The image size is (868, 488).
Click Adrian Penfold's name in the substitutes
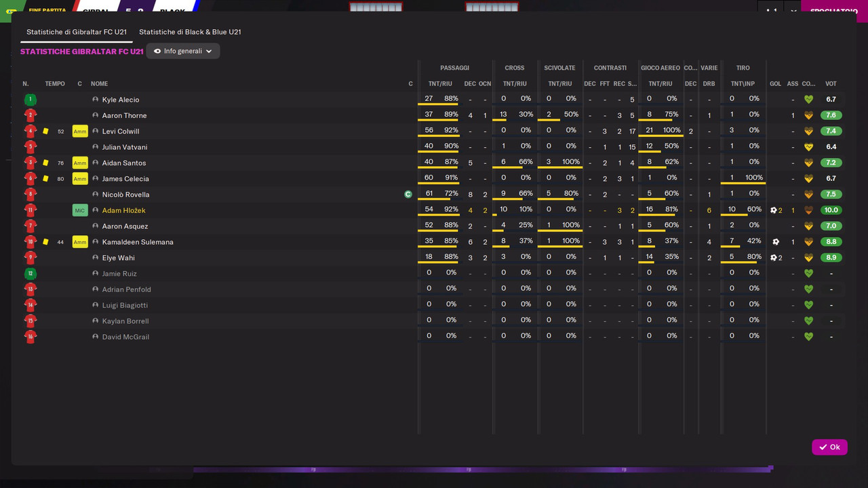[x=126, y=289]
